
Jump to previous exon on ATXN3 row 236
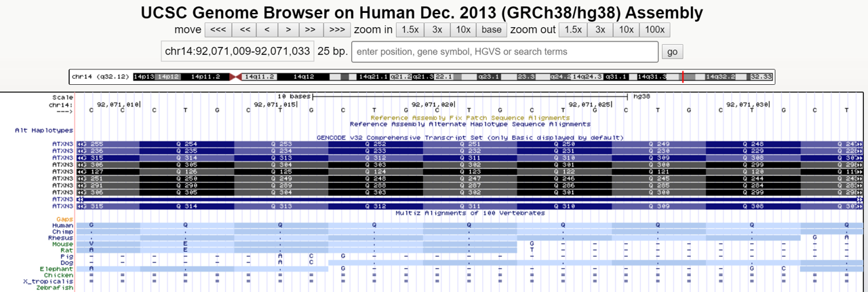81,151
